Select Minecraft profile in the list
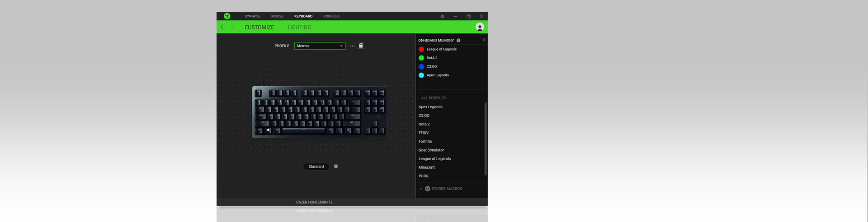 (x=426, y=167)
